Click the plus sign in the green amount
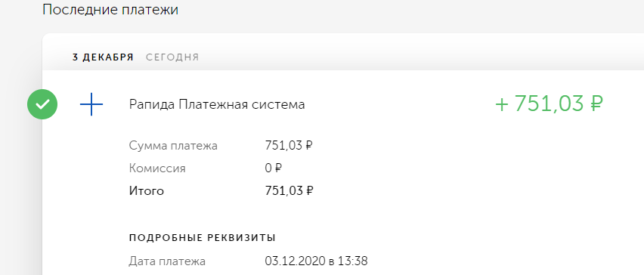644x275 pixels. click(502, 104)
